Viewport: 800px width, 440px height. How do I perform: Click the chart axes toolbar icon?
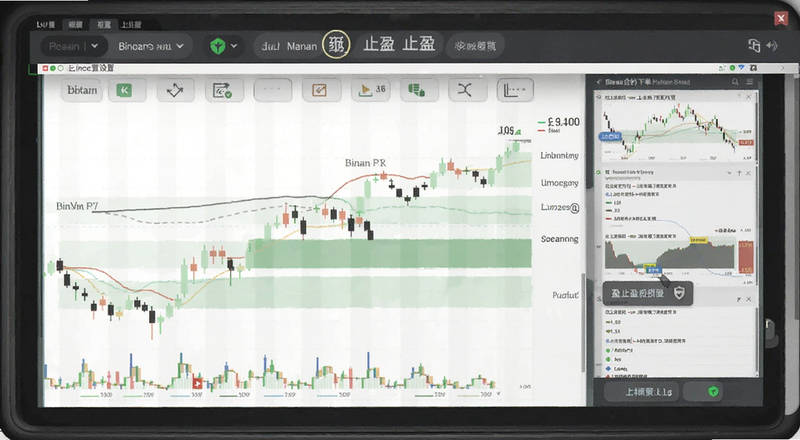click(515, 90)
